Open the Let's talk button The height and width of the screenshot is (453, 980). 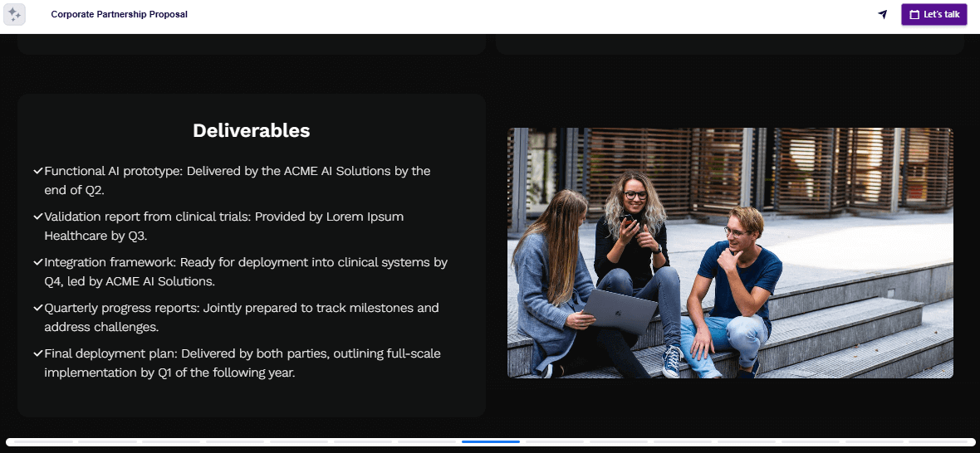pyautogui.click(x=933, y=14)
